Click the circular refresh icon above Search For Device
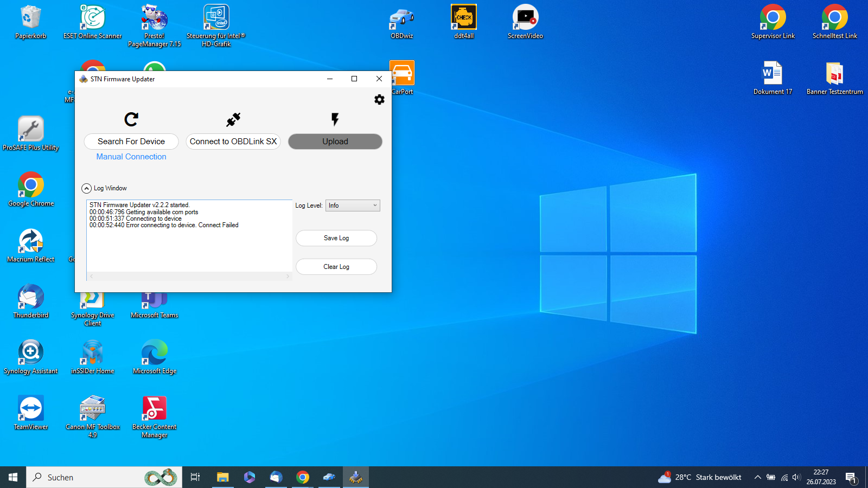Screen dimensions: 868x488 [x=131, y=119]
